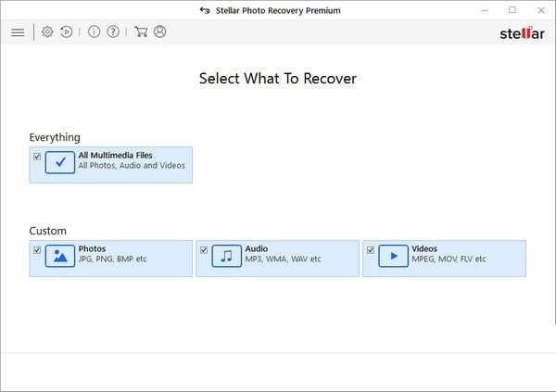Click the back arrow in title bar
Viewport: 556px width, 392px height.
tap(205, 10)
